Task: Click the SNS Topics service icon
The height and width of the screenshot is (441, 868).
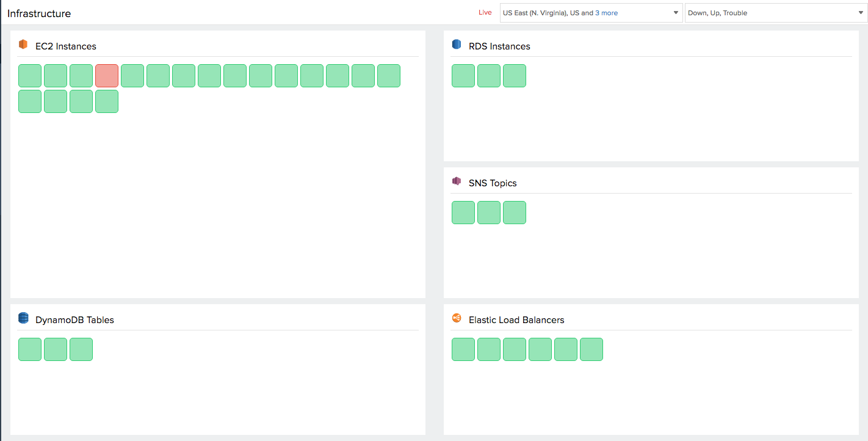Action: click(456, 181)
